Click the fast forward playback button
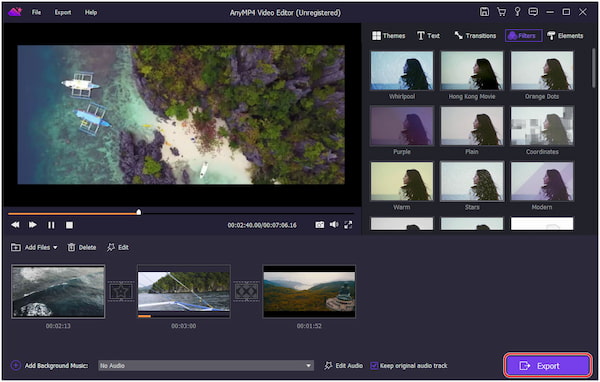This screenshot has height=382, width=600. (x=33, y=225)
